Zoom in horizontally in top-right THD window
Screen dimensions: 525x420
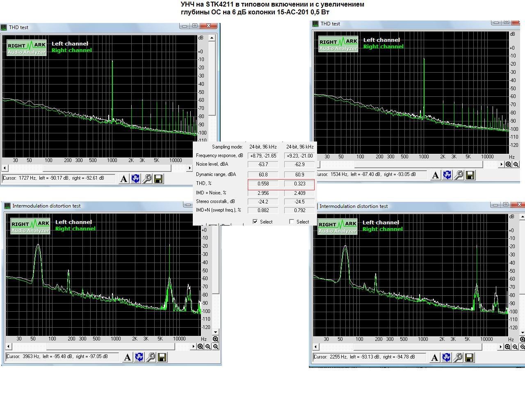(509, 164)
